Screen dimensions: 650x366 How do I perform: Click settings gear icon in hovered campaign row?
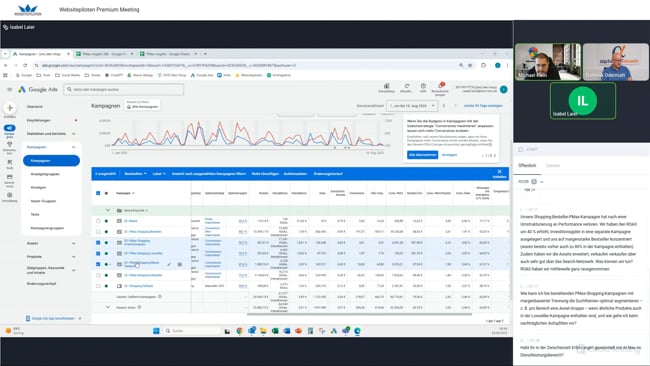(179, 264)
